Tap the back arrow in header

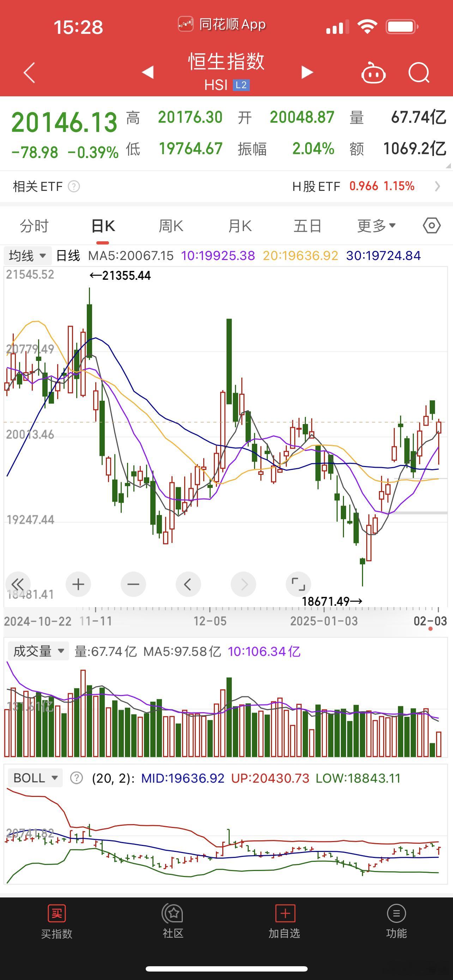pos(29,72)
